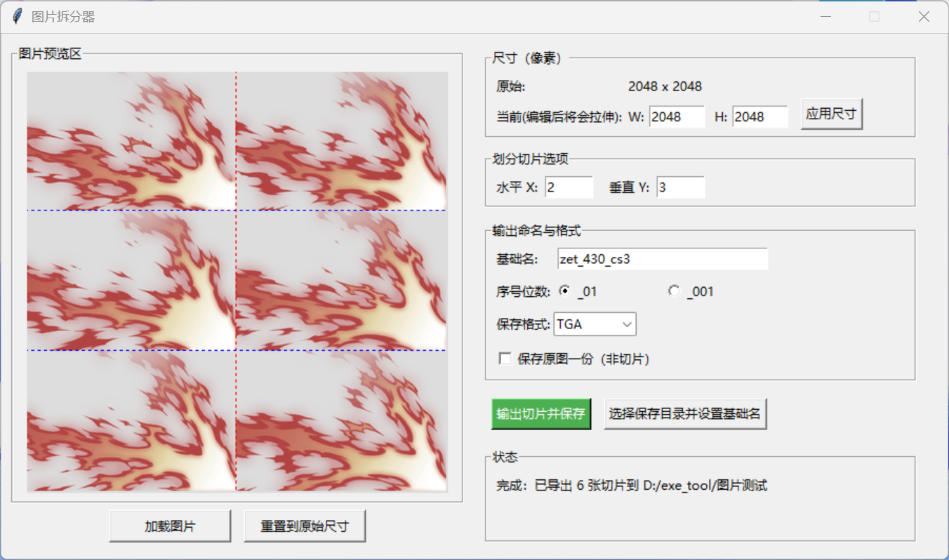Minimize the 图片拆分器 window

[x=826, y=17]
